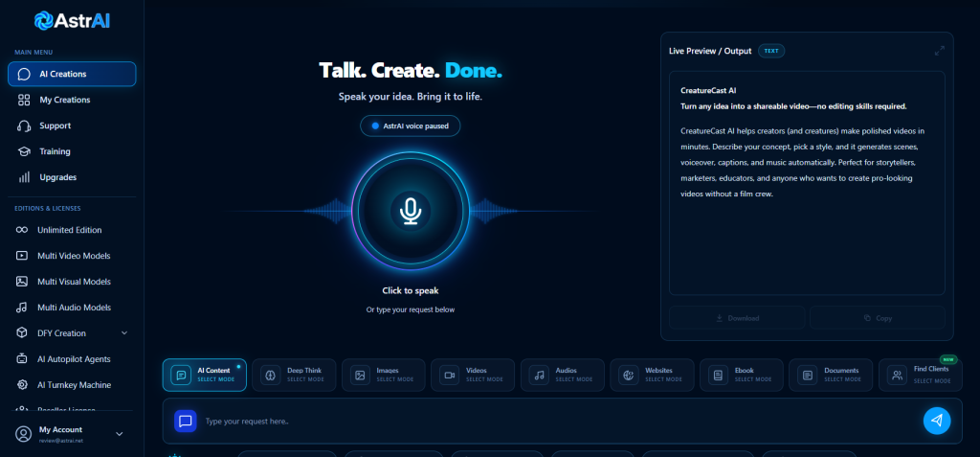The height and width of the screenshot is (457, 980).
Task: Click the microphone to speak
Action: (411, 211)
